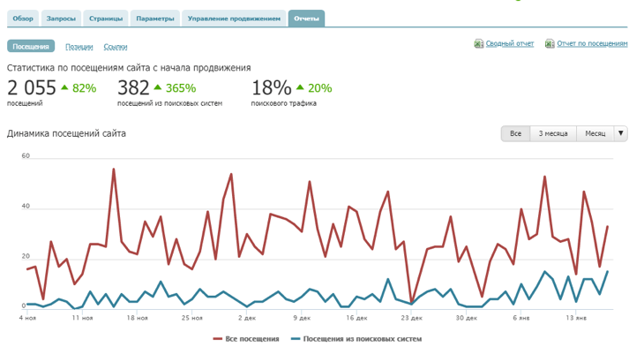Switch to the Запросы tab

pyautogui.click(x=62, y=18)
